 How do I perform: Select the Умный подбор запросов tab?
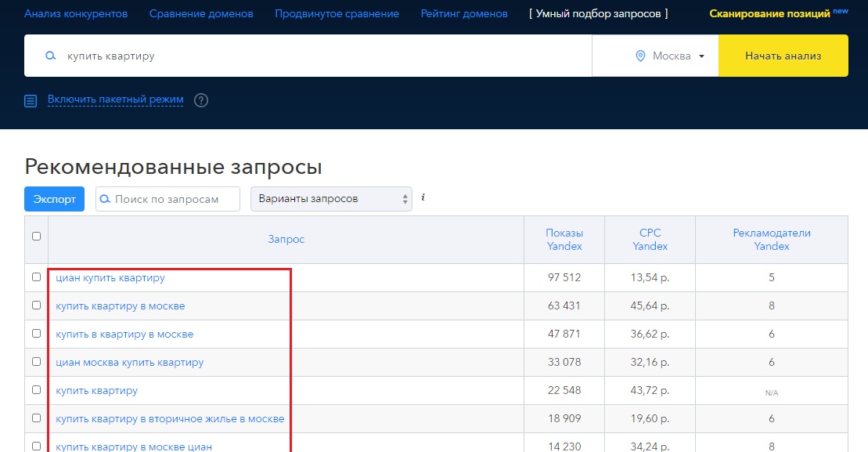tap(599, 14)
